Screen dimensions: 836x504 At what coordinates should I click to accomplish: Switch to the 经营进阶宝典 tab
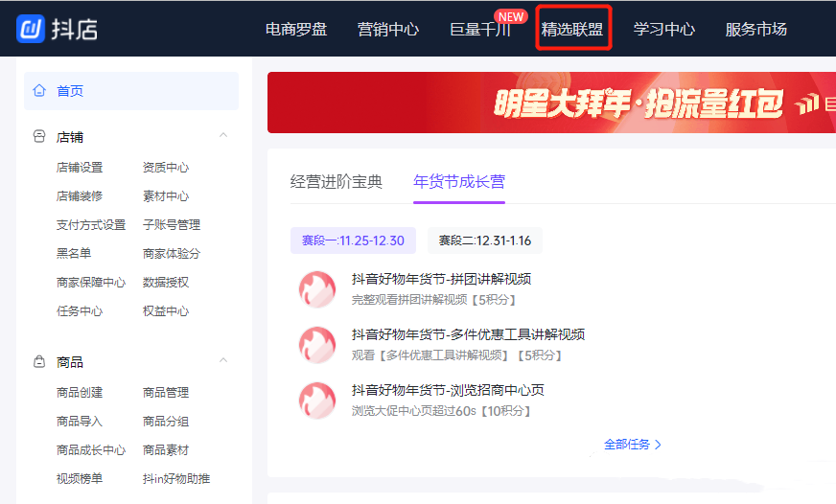click(337, 182)
